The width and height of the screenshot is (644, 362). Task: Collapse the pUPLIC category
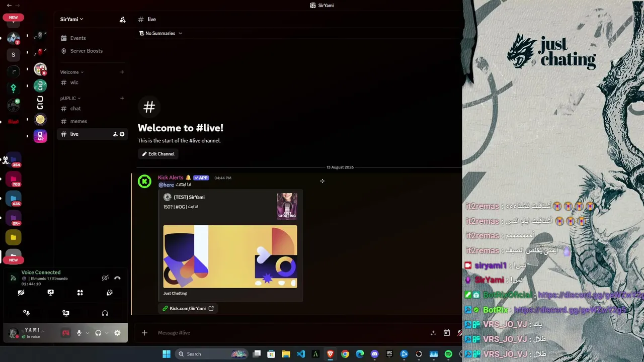coord(70,98)
